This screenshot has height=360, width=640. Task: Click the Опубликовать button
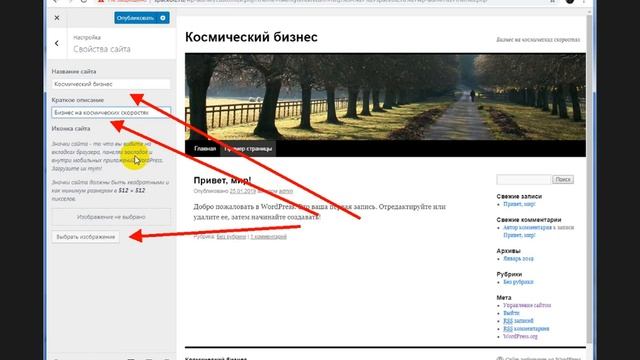[136, 18]
